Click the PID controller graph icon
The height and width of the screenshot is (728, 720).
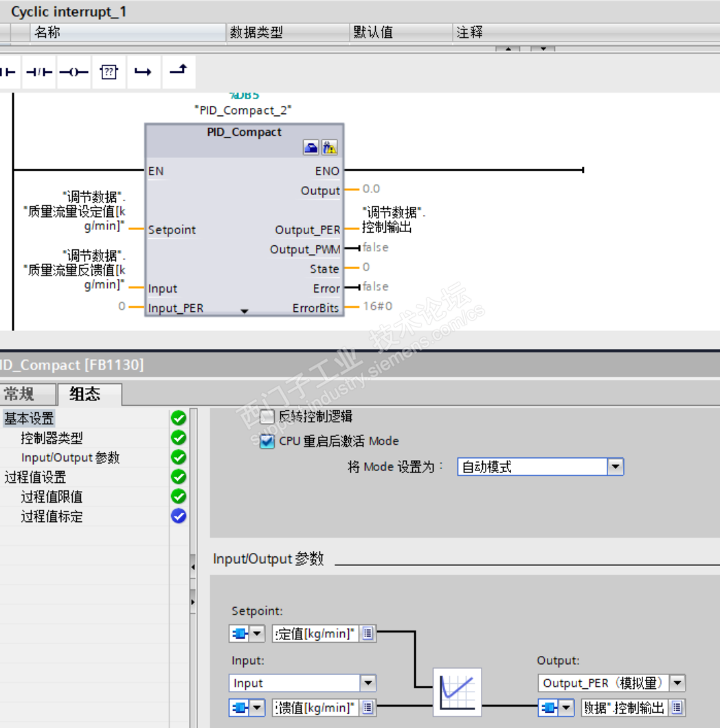click(457, 692)
